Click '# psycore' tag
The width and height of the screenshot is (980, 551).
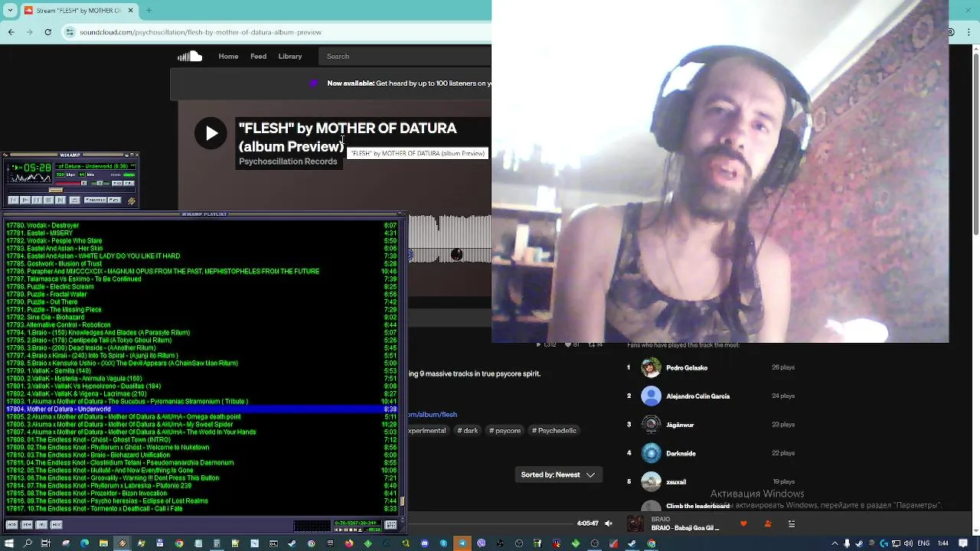(x=505, y=431)
